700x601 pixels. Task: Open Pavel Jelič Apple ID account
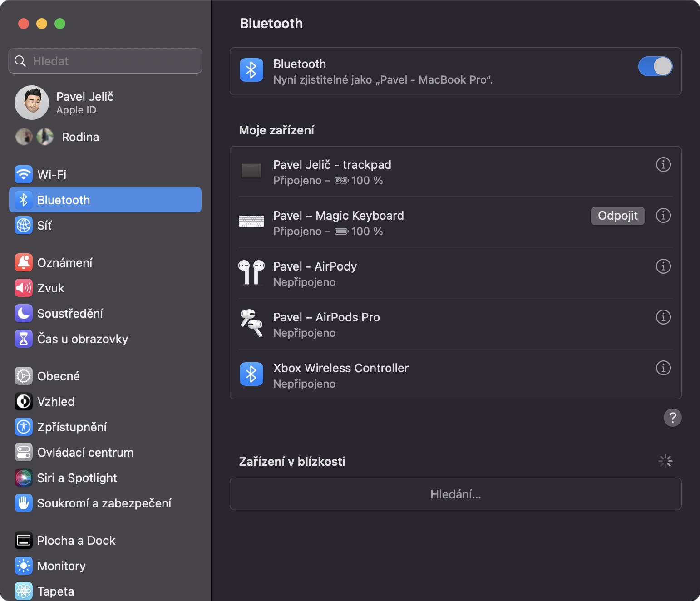click(84, 103)
